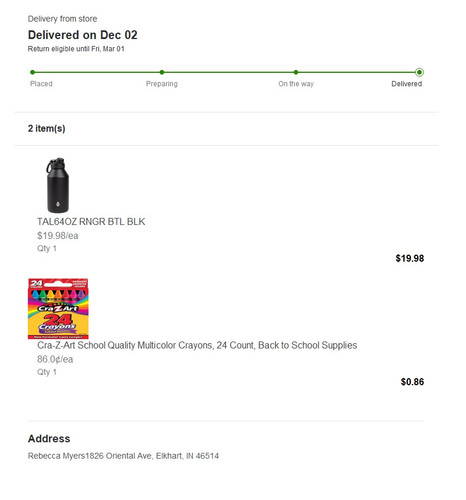Click the Rebecca Myers delivery address text
466x500 pixels.
pyautogui.click(x=123, y=456)
